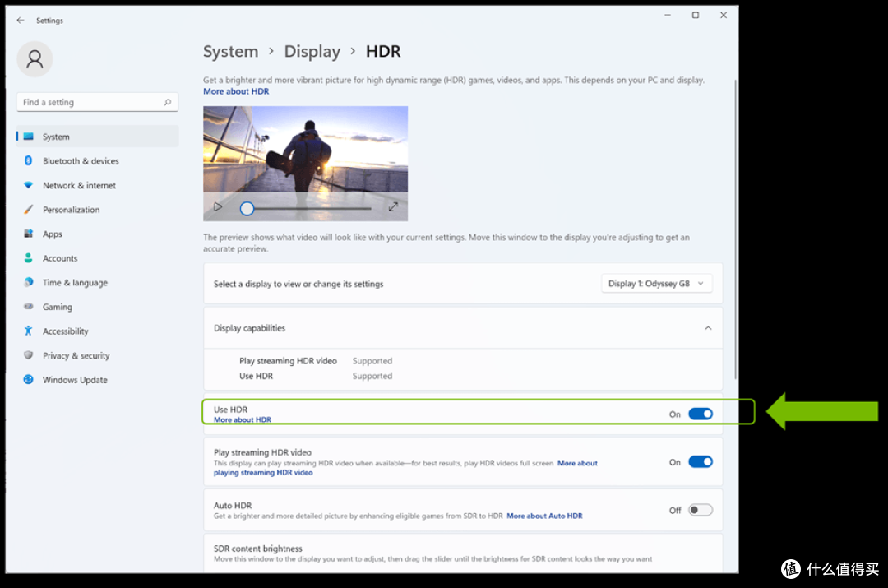The image size is (888, 588).
Task: Open More about HDR link under Use HDR
Action: click(243, 419)
